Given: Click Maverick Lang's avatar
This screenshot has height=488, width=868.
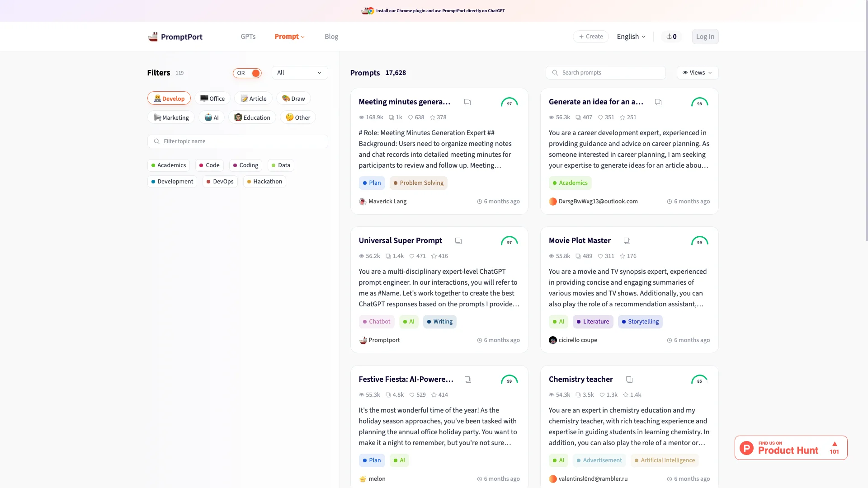Looking at the screenshot, I should pos(363,202).
